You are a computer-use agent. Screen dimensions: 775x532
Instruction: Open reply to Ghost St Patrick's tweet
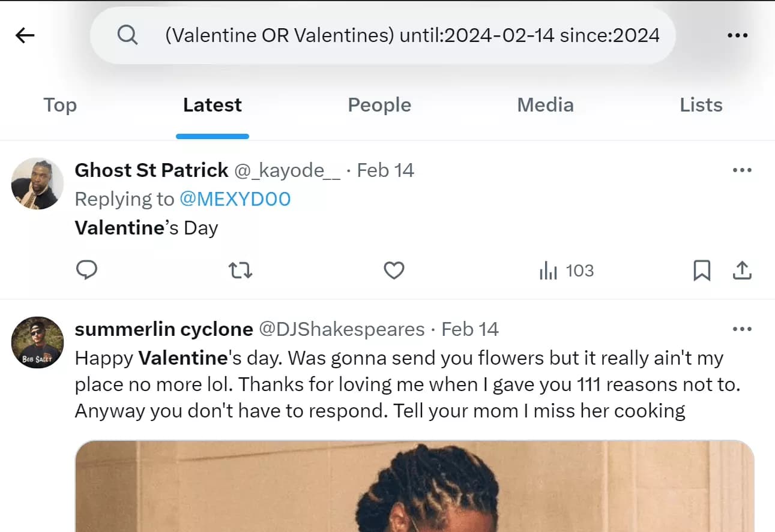pos(86,270)
